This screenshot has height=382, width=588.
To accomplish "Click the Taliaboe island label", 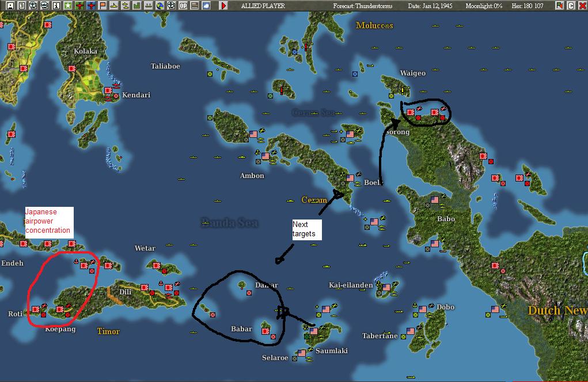I will click(165, 66).
